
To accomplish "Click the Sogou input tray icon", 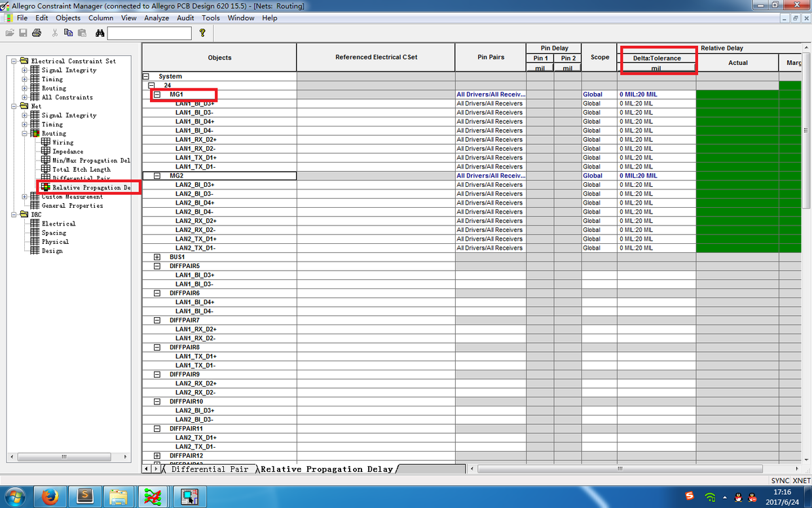I will click(689, 496).
